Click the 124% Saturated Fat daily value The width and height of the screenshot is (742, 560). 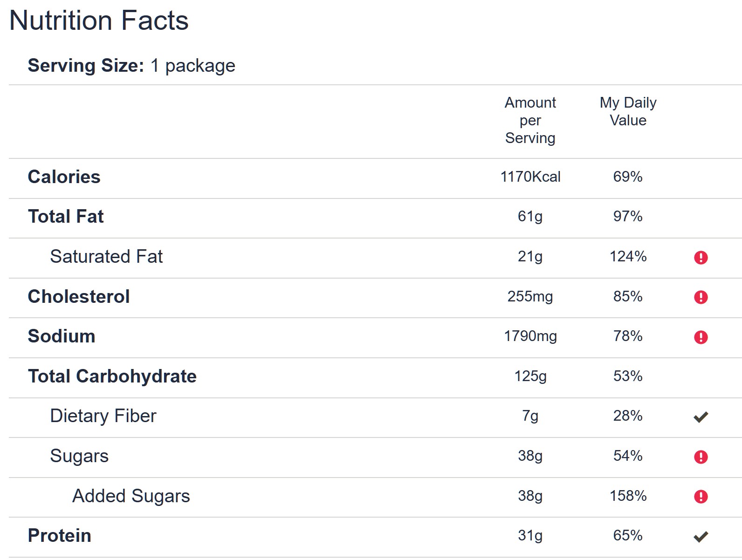[628, 257]
